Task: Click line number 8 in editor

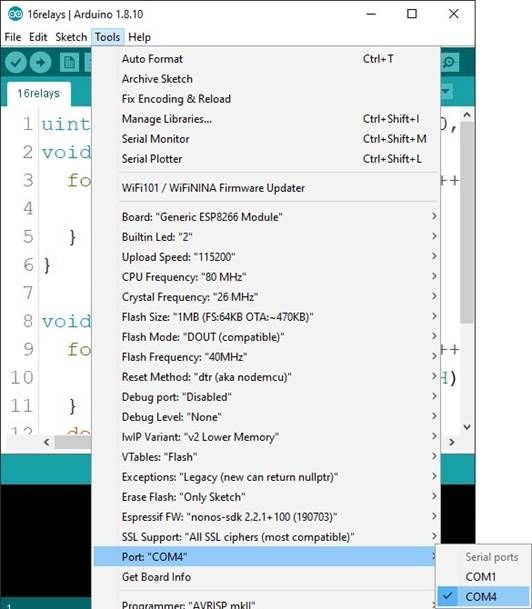Action: pos(28,321)
